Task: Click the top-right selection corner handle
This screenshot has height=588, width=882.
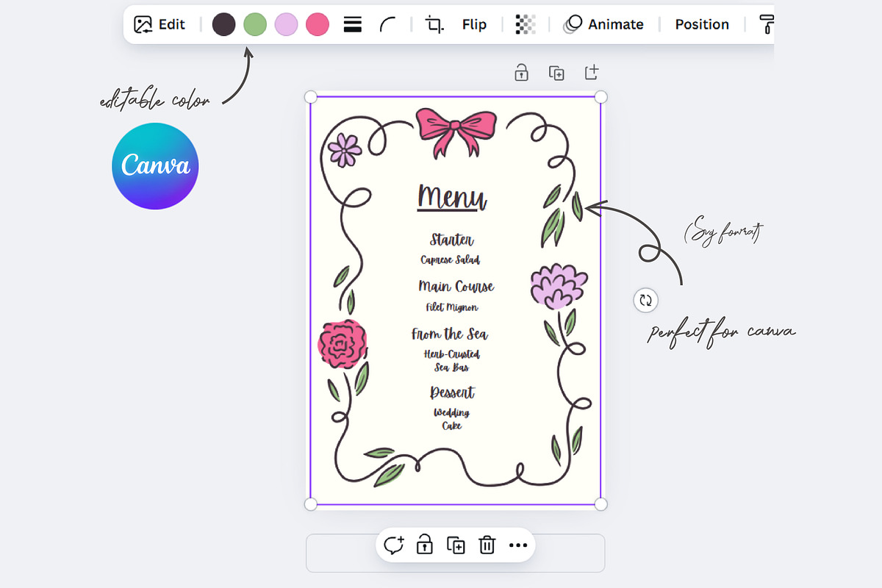Action: (x=600, y=97)
